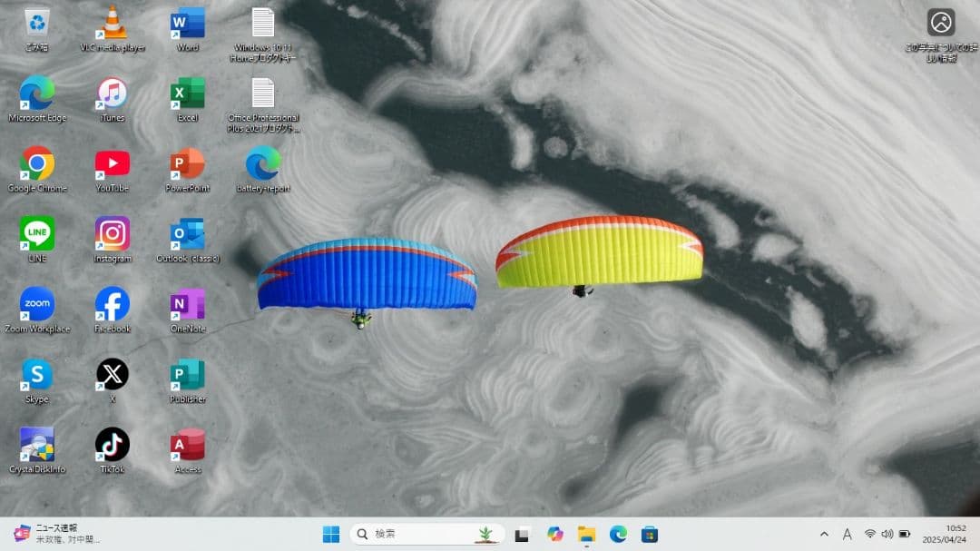Click the TikTok shortcut icon
Screen dimensions: 980x551
coord(113,445)
